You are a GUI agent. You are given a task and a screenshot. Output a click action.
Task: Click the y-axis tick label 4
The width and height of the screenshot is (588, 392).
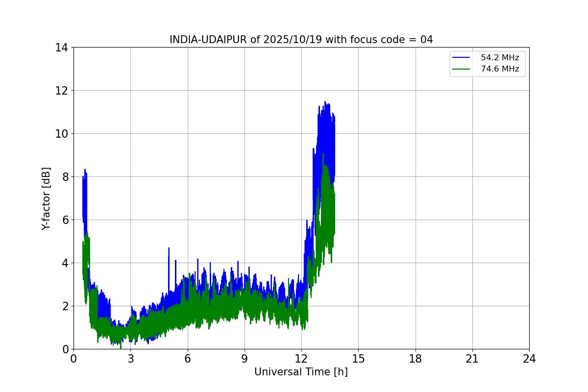click(x=65, y=263)
